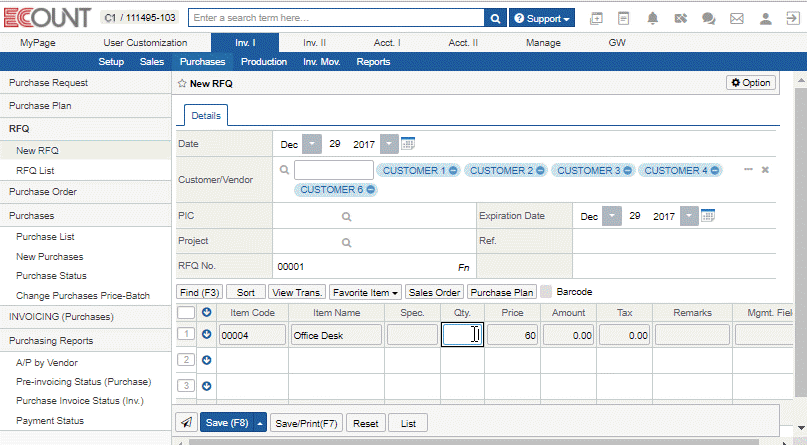Click the Fn icon in RFQ No. field
Screen dimensions: 807x445
click(464, 267)
